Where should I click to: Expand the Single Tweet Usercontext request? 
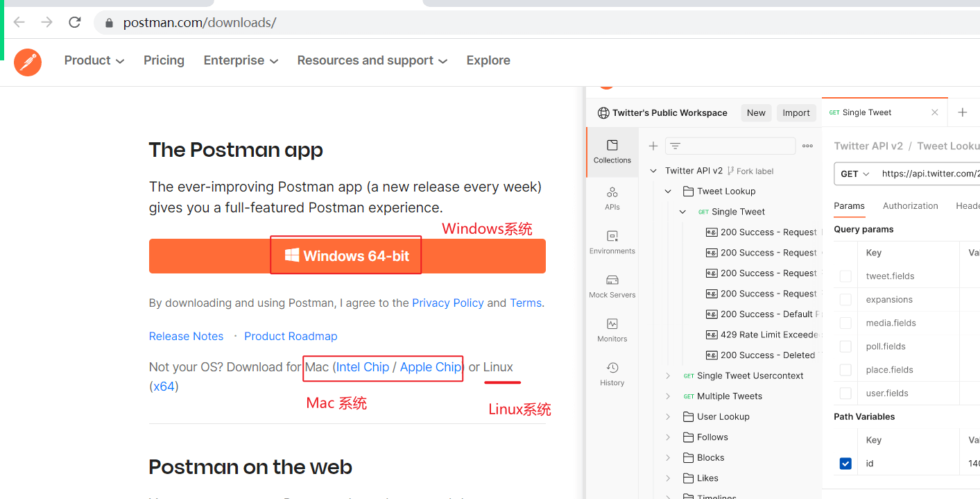click(x=669, y=376)
